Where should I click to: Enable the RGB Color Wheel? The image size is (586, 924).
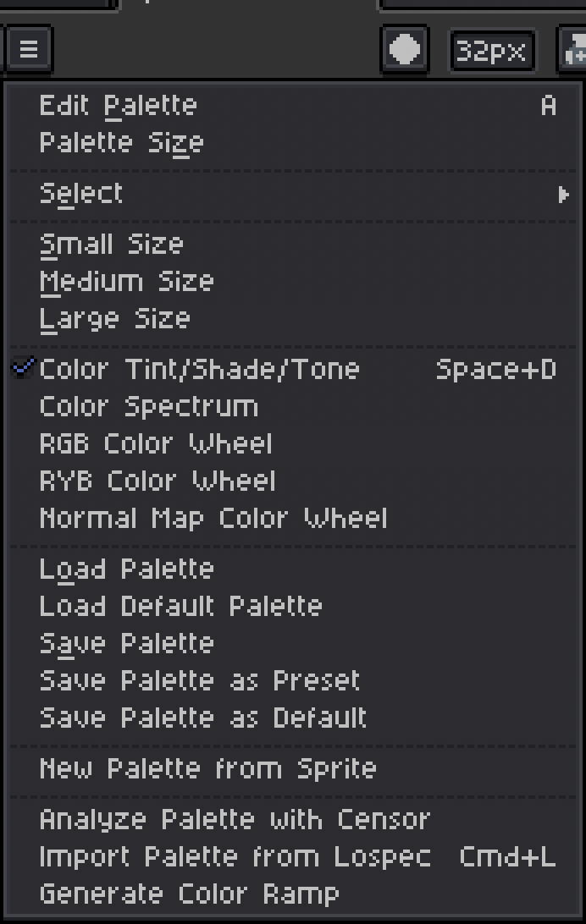click(x=293, y=443)
